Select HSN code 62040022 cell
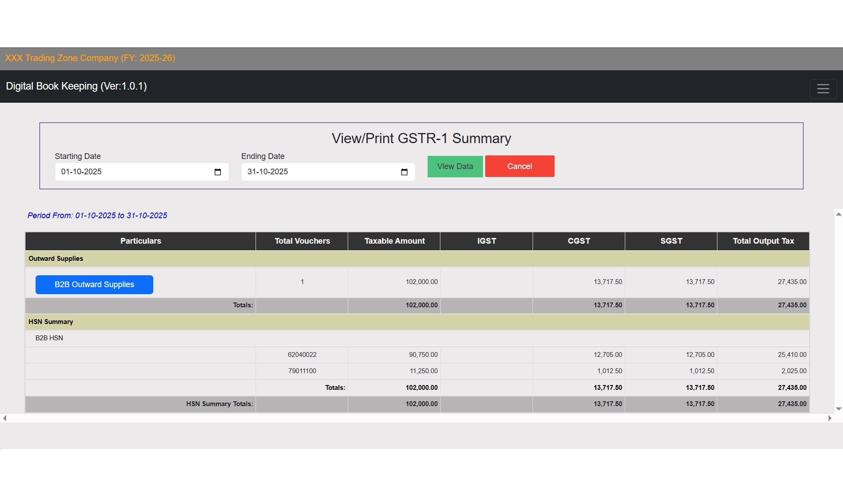The height and width of the screenshot is (504, 843). (x=302, y=355)
